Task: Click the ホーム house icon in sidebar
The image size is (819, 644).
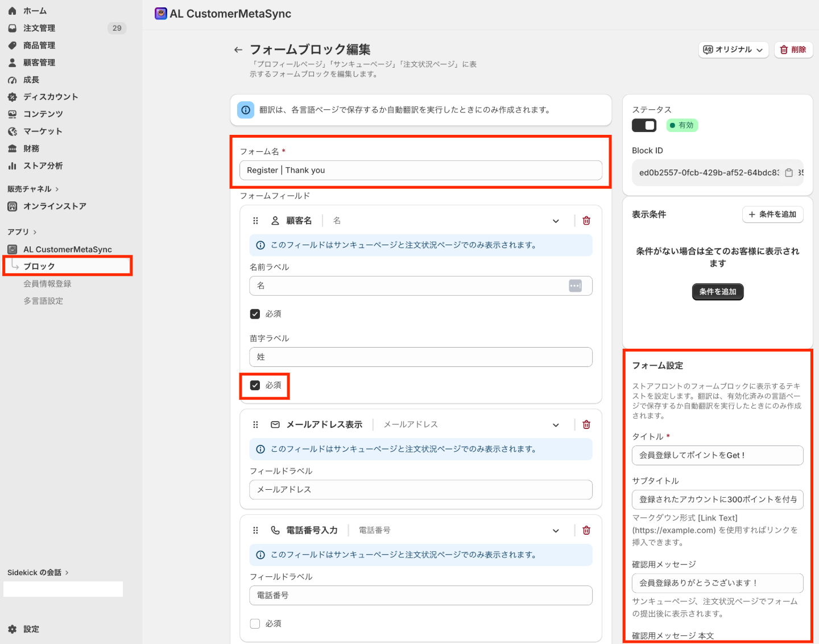Action: click(12, 11)
